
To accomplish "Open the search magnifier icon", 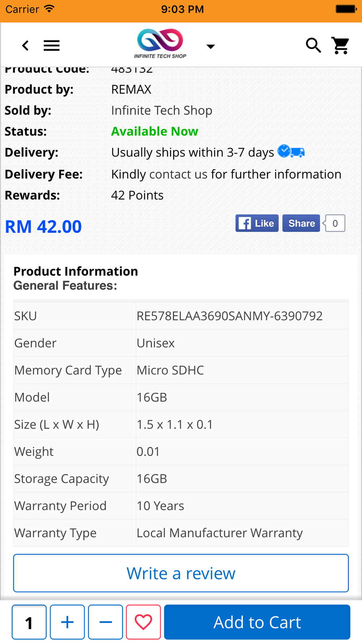I will (313, 46).
